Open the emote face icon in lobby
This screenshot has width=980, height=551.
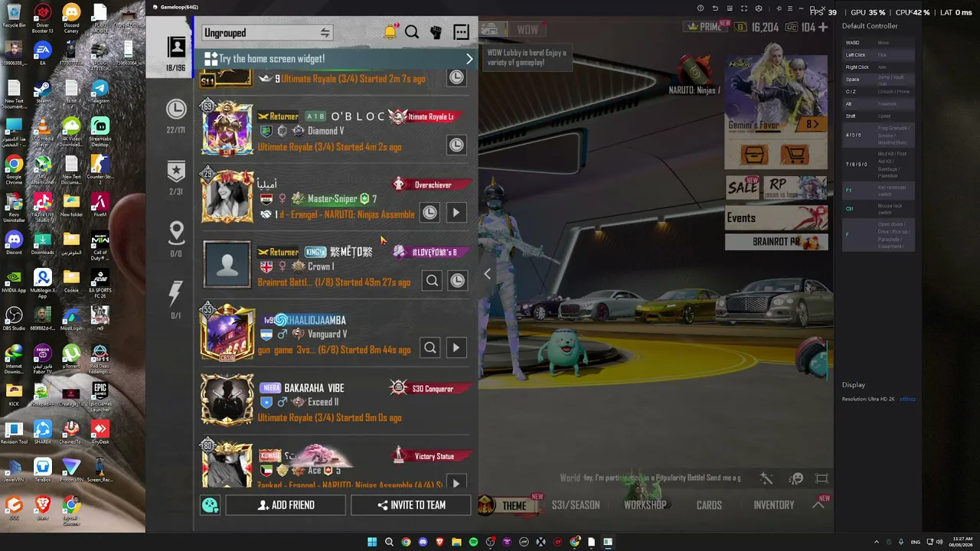(796, 478)
